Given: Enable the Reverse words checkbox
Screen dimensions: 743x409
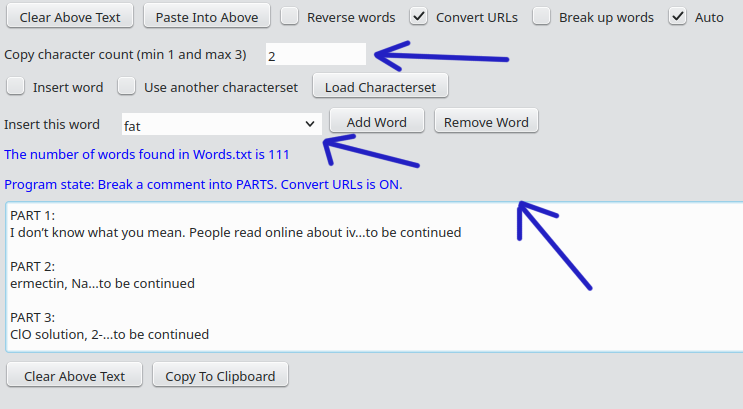Looking at the screenshot, I should [289, 17].
